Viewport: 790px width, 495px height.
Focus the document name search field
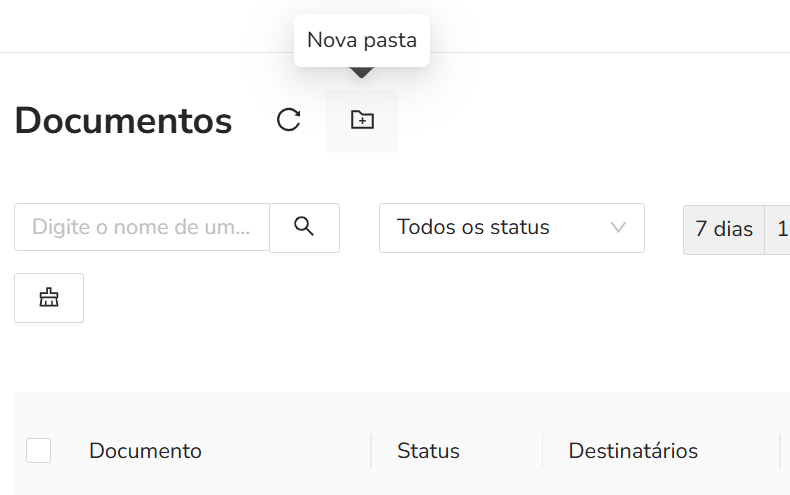(x=142, y=227)
